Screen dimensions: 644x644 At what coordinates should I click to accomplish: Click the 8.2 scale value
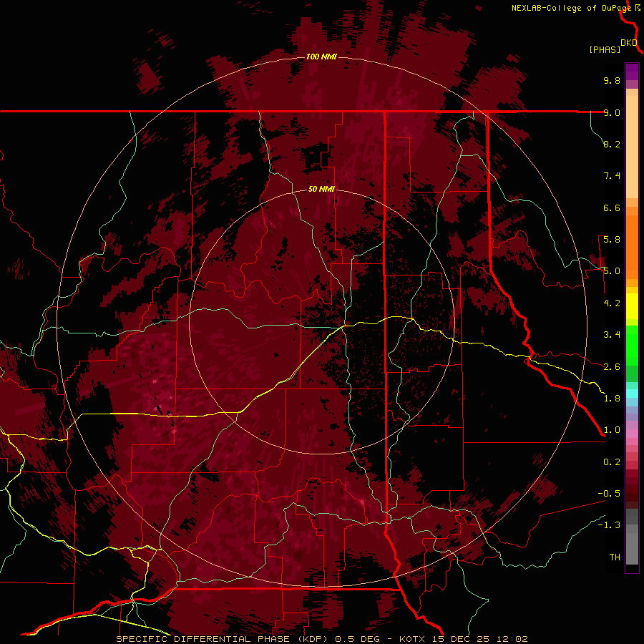tap(612, 144)
